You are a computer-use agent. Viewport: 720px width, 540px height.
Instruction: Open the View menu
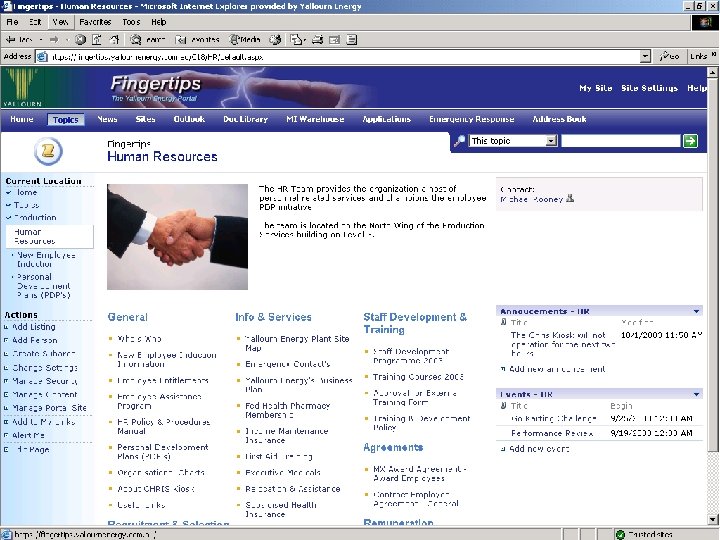click(x=60, y=22)
